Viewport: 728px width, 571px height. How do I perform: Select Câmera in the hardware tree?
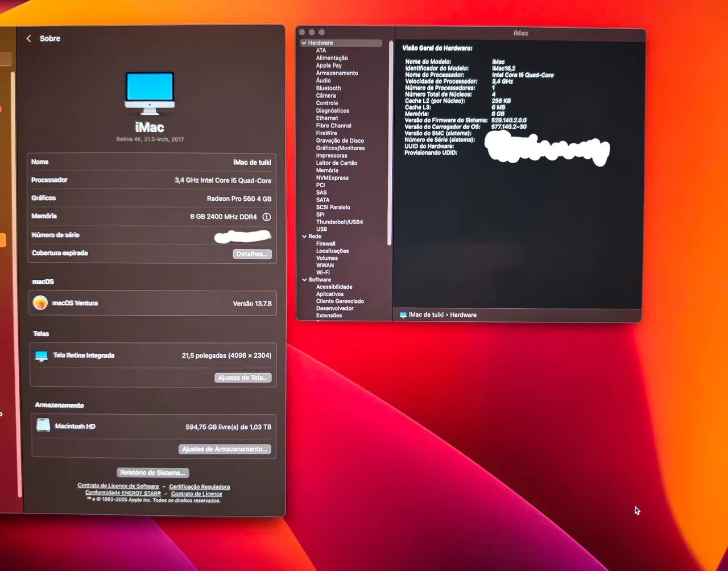point(326,96)
